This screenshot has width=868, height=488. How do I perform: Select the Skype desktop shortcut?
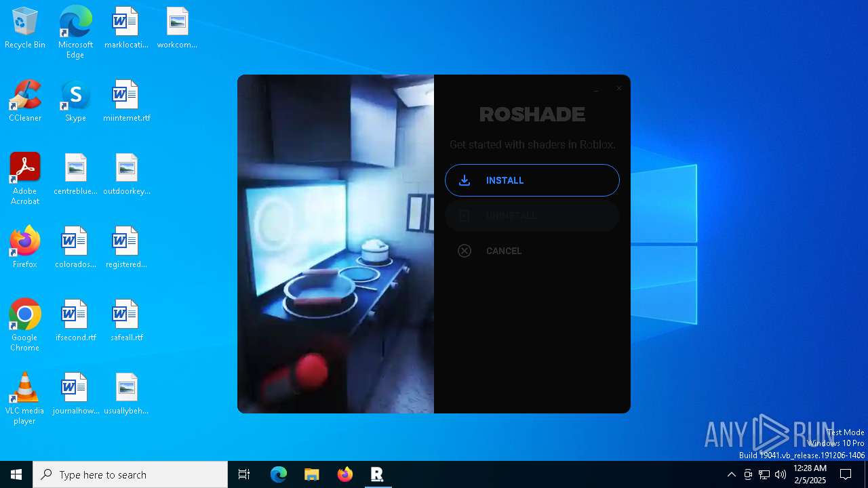pos(75,102)
